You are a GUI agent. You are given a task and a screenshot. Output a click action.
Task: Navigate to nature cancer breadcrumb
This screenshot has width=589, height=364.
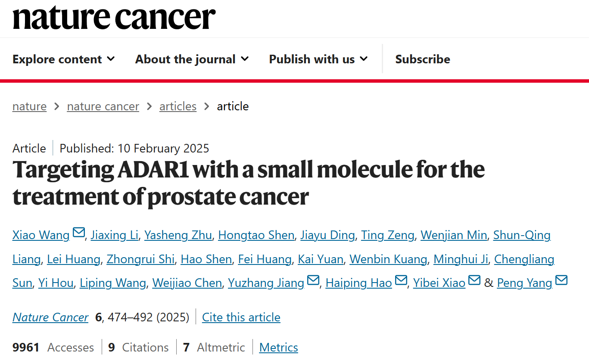tap(103, 106)
